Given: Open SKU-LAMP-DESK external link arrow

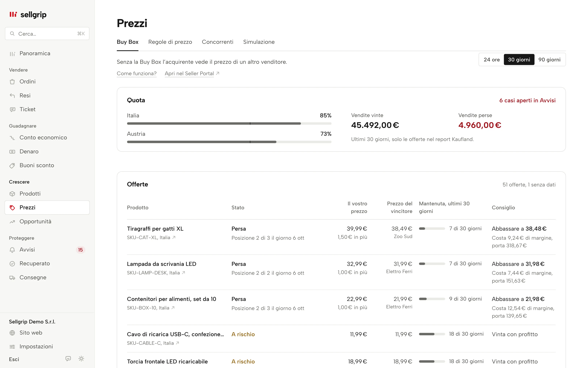Looking at the screenshot, I should [x=184, y=273].
